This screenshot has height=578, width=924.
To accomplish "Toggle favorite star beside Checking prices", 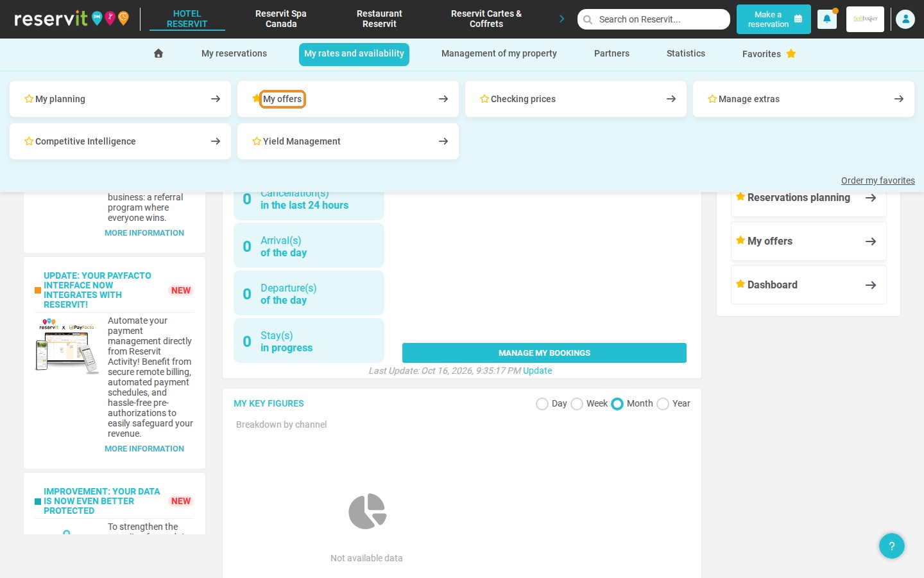I will click(x=484, y=99).
